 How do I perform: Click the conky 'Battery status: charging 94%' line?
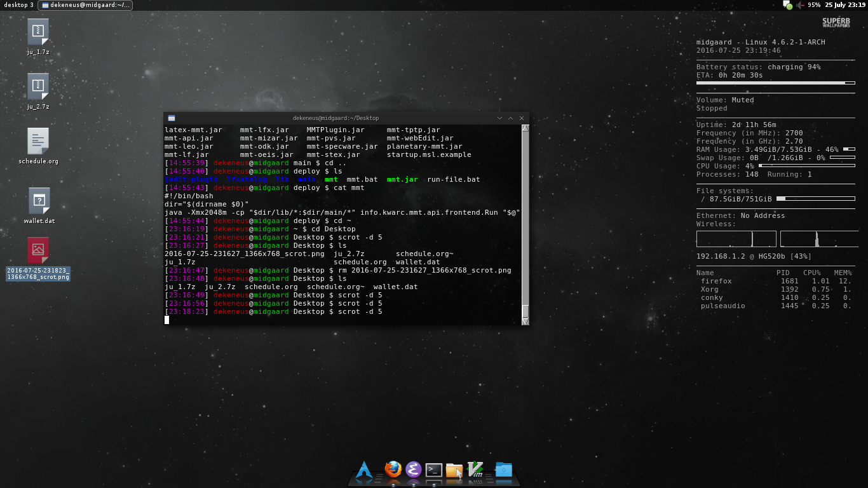coord(758,67)
